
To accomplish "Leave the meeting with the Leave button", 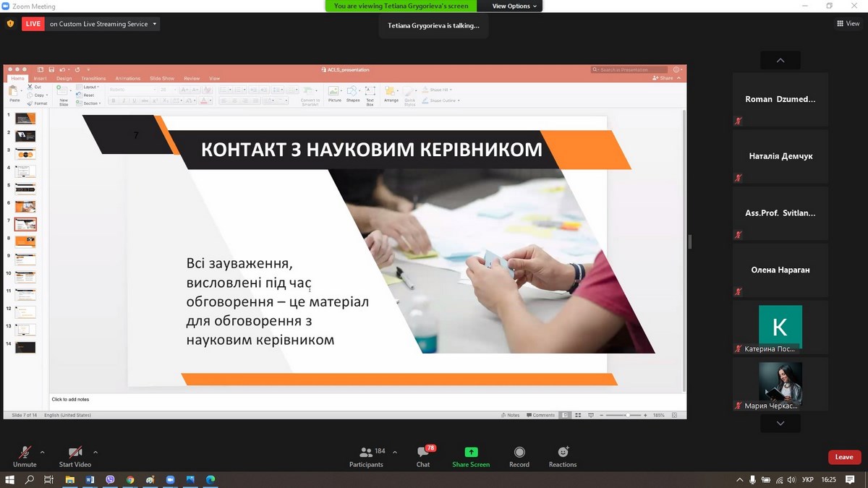I will pos(844,457).
